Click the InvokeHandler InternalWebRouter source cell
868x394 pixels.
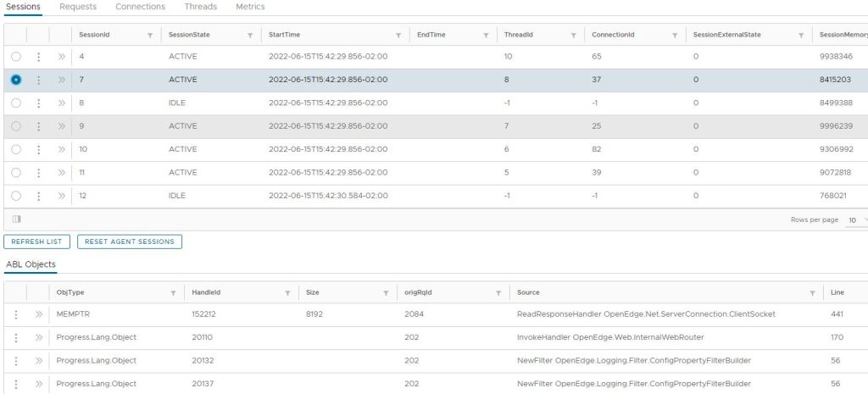[x=610, y=337]
